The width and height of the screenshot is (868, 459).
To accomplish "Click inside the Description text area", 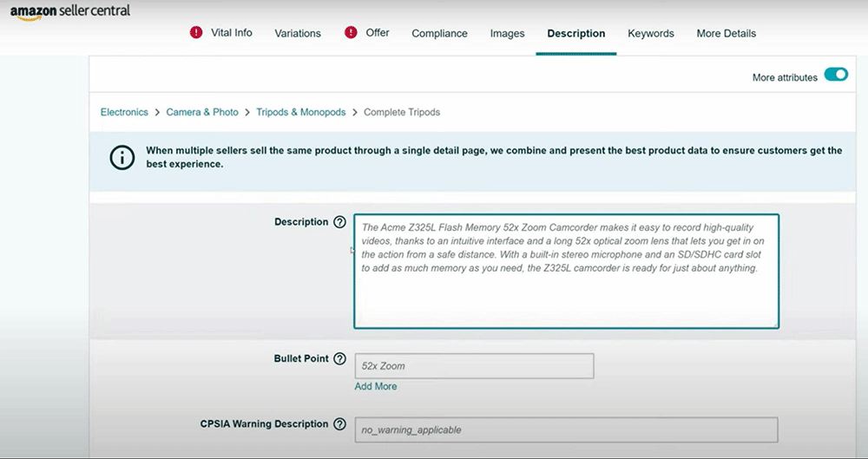I will (x=566, y=295).
